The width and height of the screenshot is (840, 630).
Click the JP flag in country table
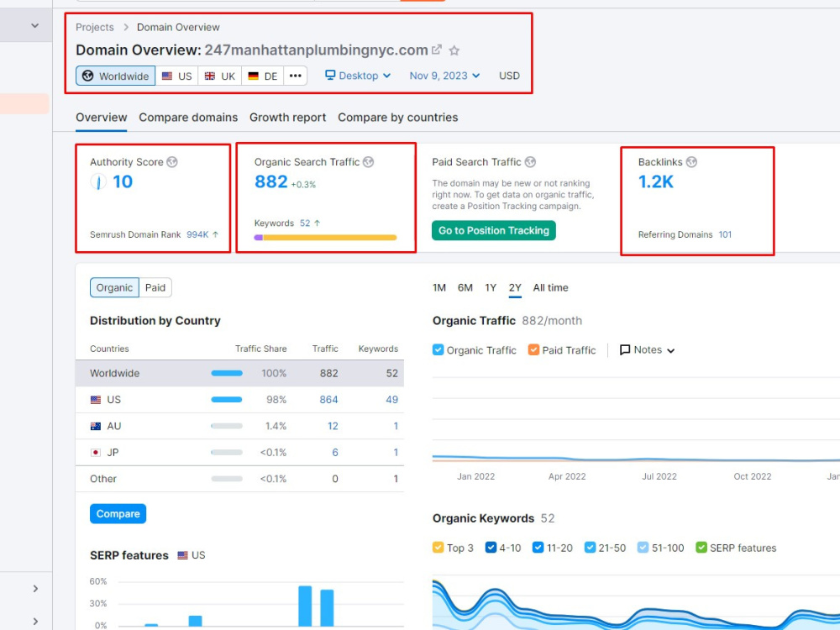point(96,452)
